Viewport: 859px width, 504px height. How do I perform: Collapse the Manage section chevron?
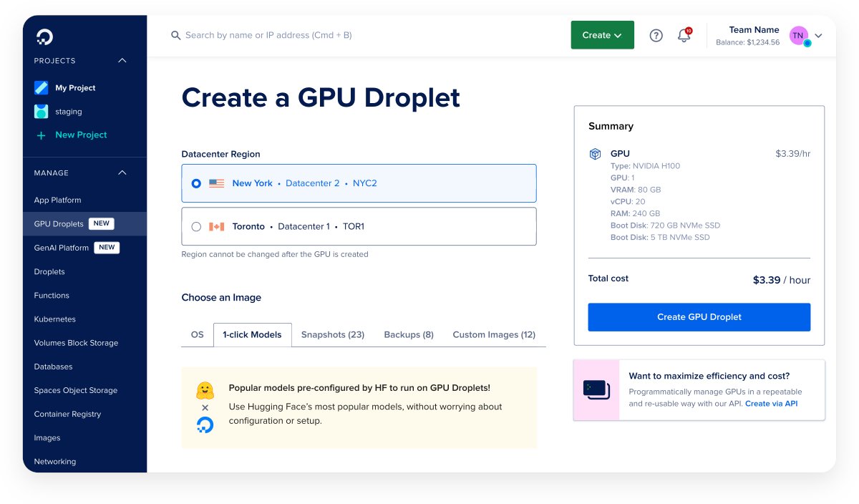tap(122, 173)
